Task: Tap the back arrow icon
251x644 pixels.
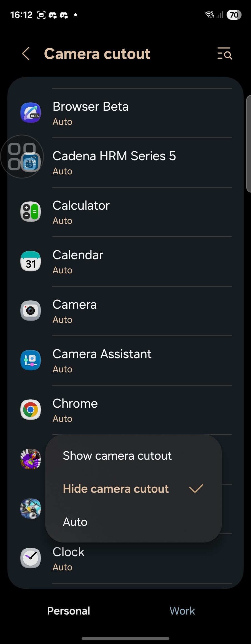Action: pos(26,54)
